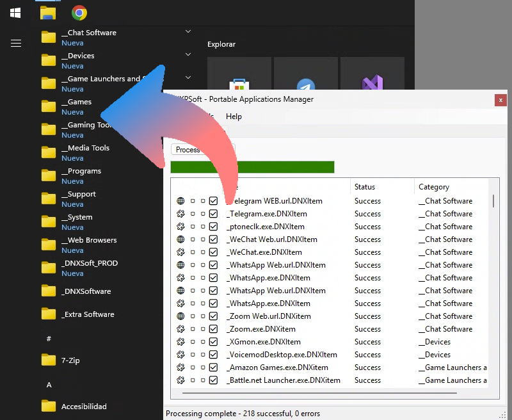The height and width of the screenshot is (420, 512).
Task: Click the gear icon of _Amazon Games.exe.DNXitem
Action: pyautogui.click(x=180, y=367)
